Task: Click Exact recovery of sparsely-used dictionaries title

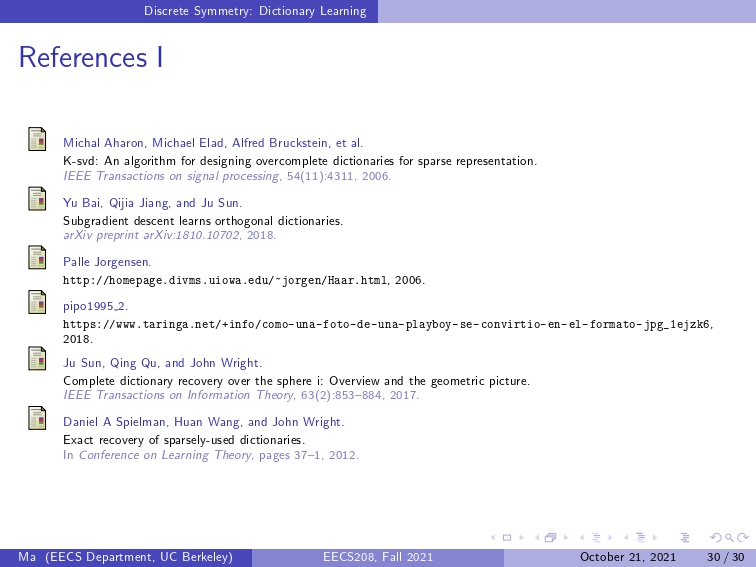Action: (x=184, y=440)
